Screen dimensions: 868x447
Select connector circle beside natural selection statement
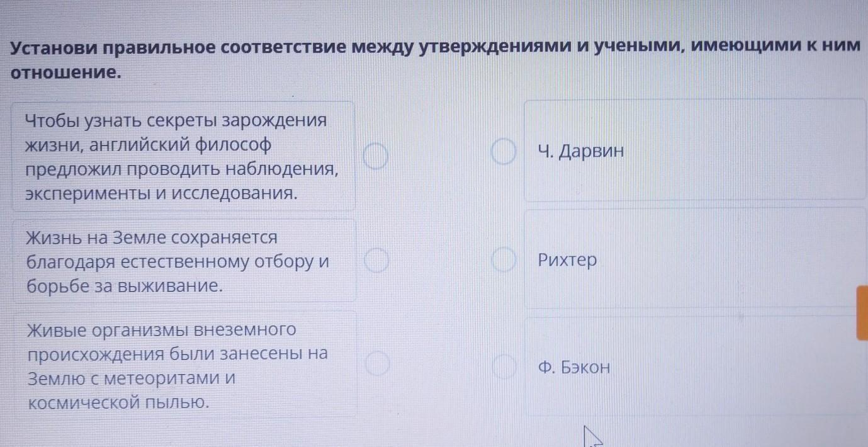pyautogui.click(x=376, y=261)
